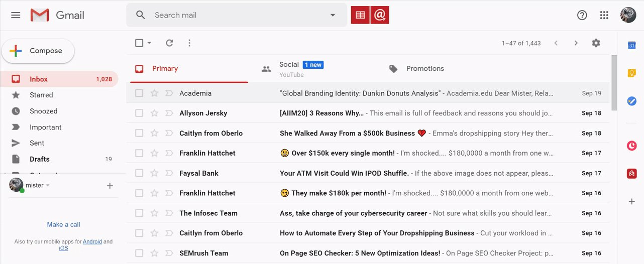Tick the select-all checkbox
Image resolution: width=644 pixels, height=264 pixels.
(x=139, y=43)
